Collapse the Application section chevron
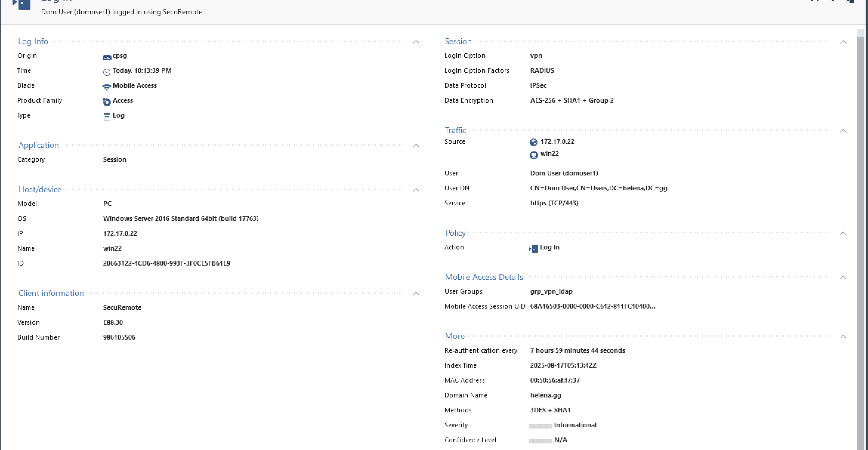This screenshot has height=450, width=868. click(416, 146)
